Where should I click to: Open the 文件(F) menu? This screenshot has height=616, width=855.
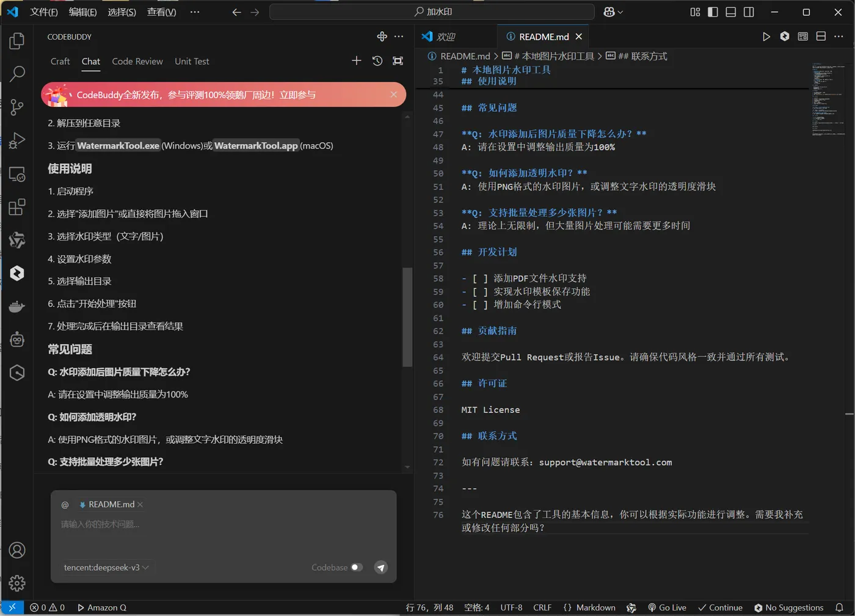[x=43, y=12]
